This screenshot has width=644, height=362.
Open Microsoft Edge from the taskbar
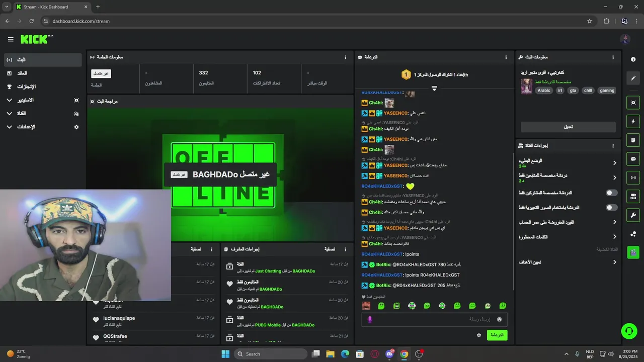tap(345, 354)
